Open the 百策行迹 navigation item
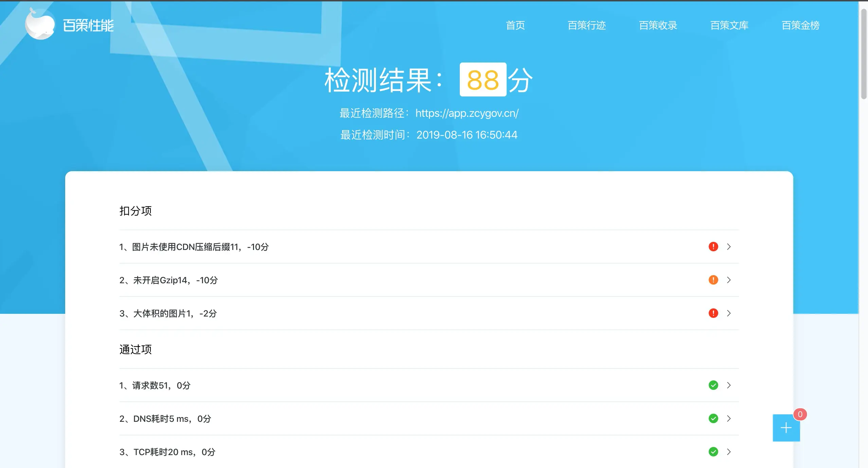 [587, 25]
